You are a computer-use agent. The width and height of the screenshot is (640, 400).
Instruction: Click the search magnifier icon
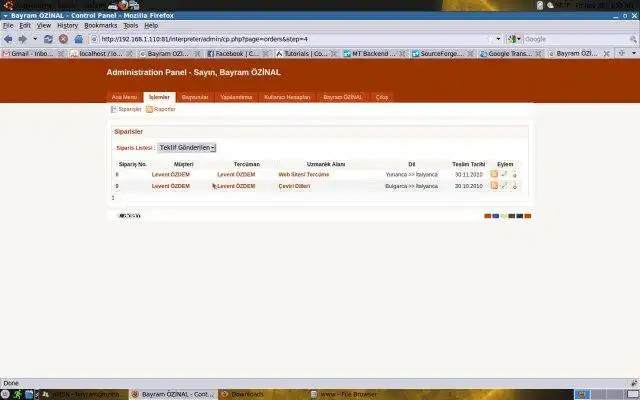point(633,39)
